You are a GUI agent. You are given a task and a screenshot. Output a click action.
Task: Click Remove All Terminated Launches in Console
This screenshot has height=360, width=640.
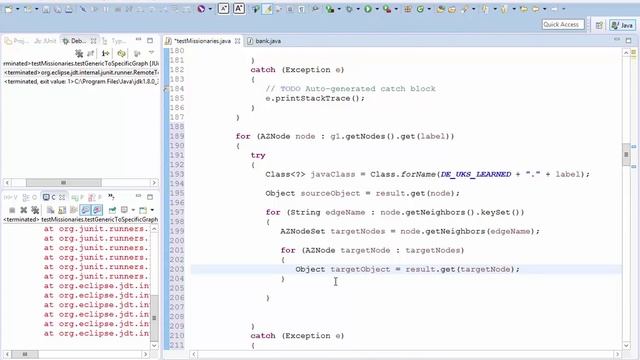pyautogui.click(x=35, y=210)
